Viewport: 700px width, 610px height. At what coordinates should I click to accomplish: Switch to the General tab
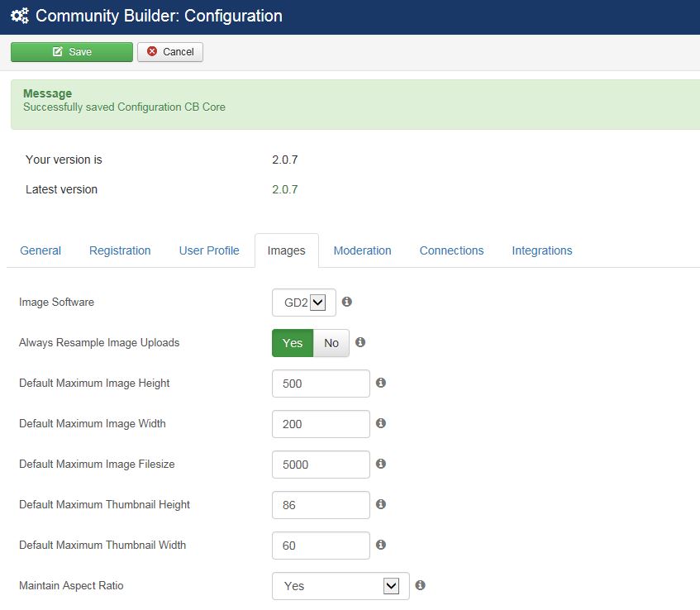(40, 250)
